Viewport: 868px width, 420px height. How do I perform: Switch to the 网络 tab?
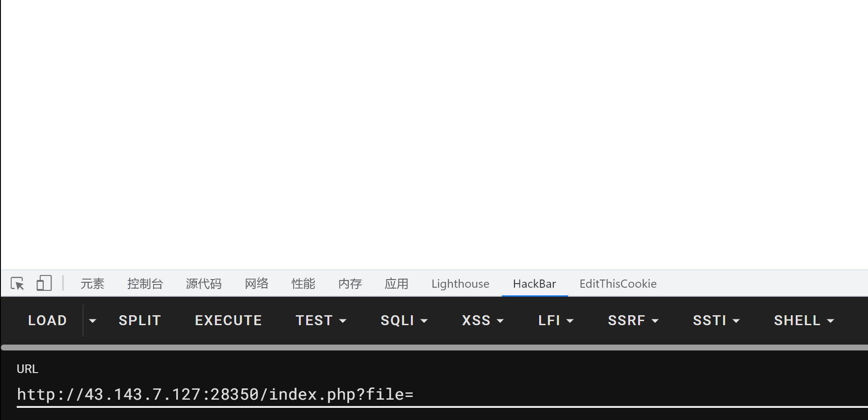257,284
